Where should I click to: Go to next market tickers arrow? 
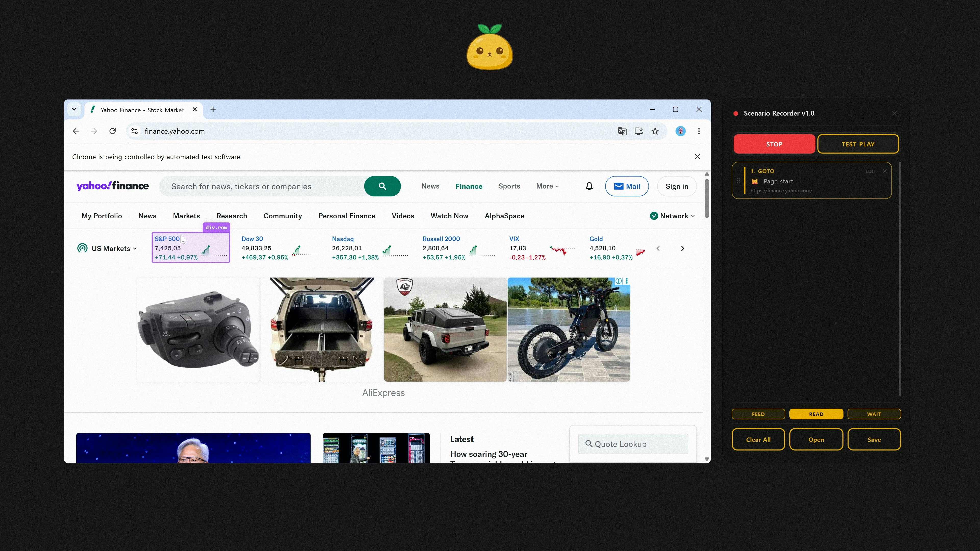click(682, 249)
